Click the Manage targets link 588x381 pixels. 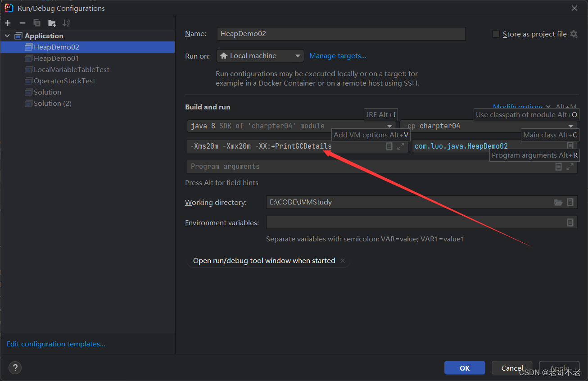point(338,56)
